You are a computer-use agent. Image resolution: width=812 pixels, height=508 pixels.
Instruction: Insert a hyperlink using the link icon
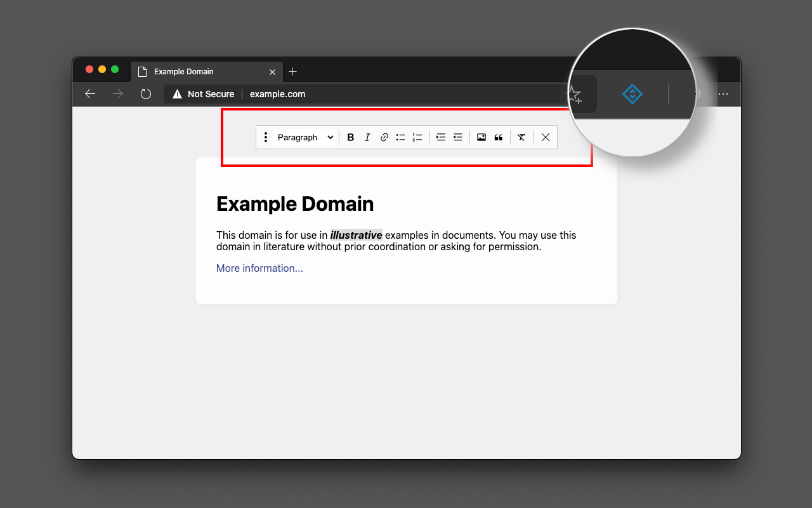(384, 137)
